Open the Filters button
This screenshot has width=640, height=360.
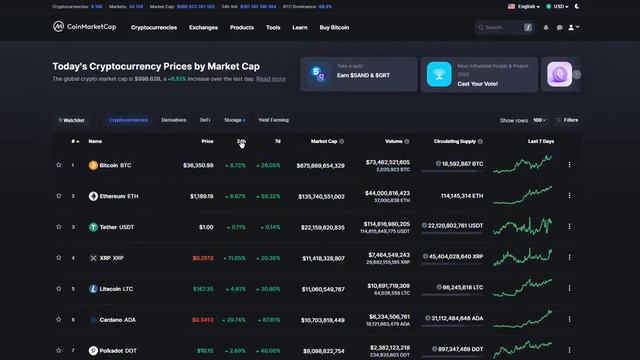[567, 120]
